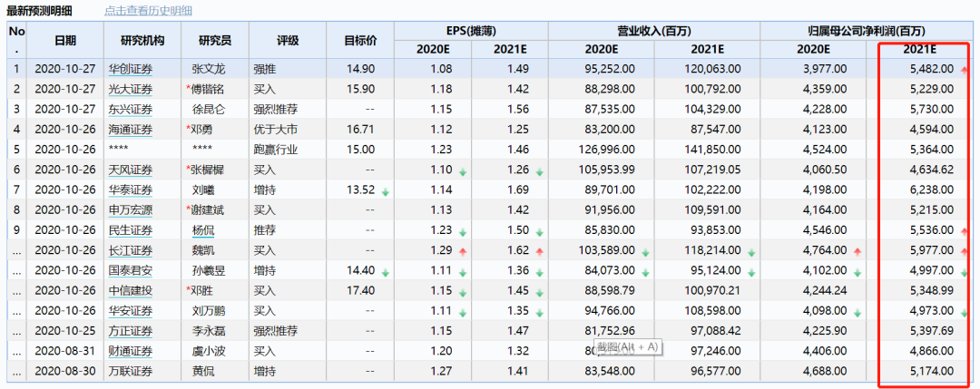Click the green down arrow beside EPS 1.36
The image size is (980, 389).
pyautogui.click(x=539, y=273)
